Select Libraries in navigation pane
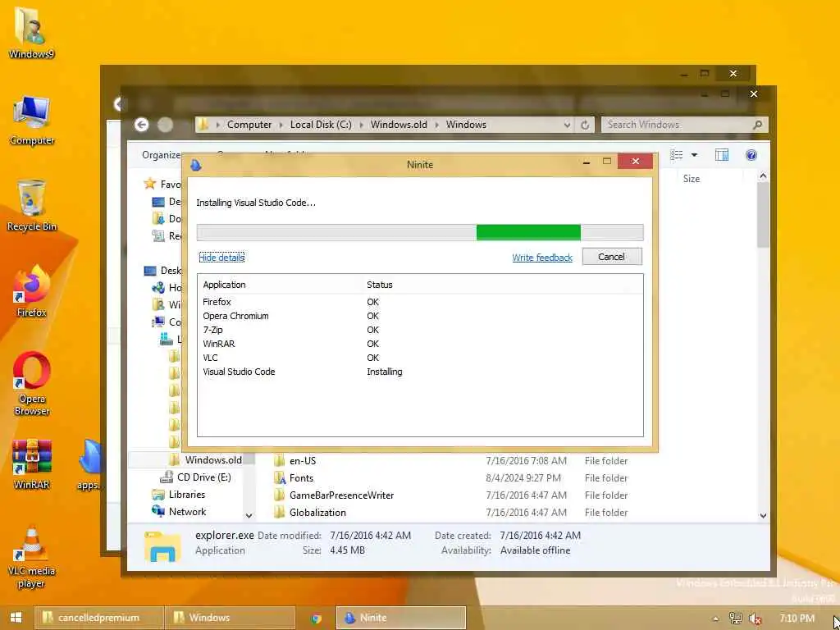This screenshot has width=840, height=630. pyautogui.click(x=187, y=495)
